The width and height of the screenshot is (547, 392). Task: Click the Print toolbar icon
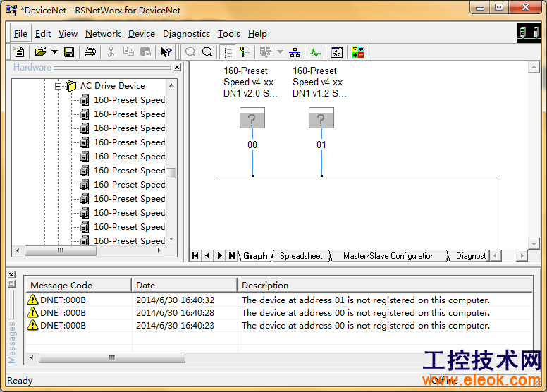tap(90, 52)
